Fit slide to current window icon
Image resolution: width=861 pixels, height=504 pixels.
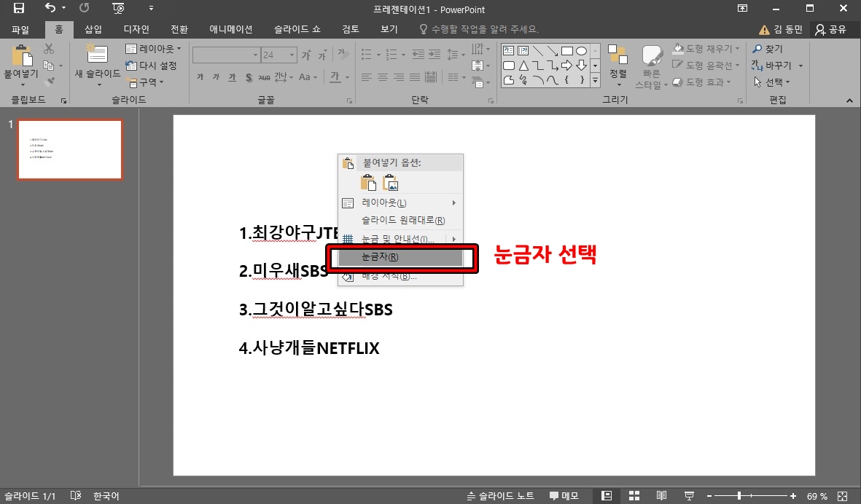[842, 496]
